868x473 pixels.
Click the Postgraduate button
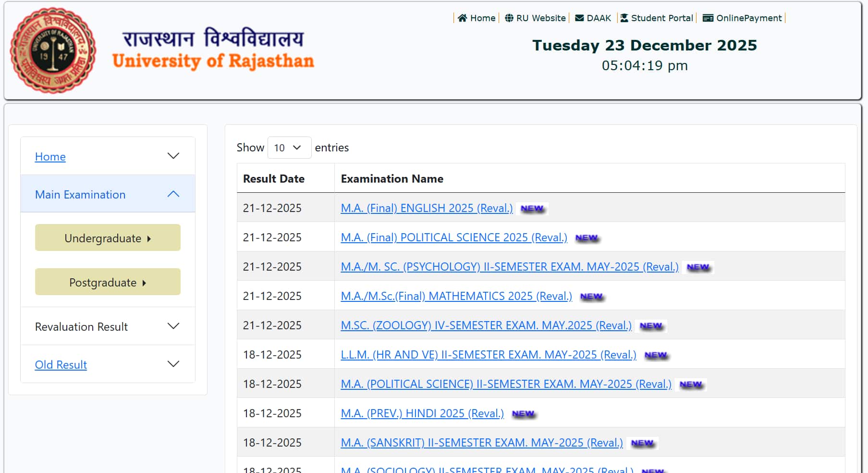(x=107, y=282)
